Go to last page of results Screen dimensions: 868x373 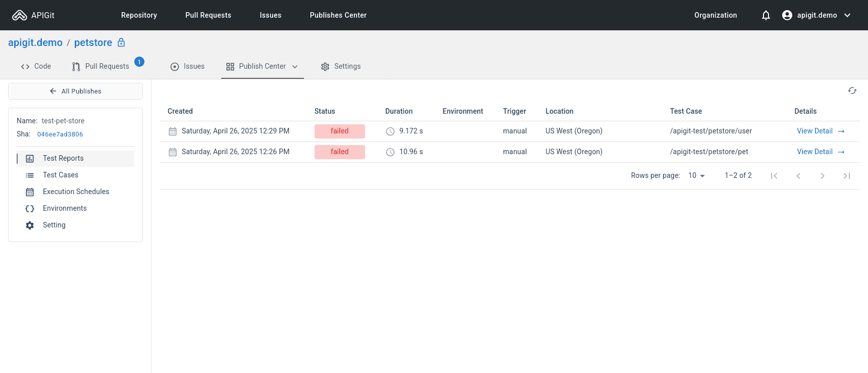coord(847,176)
